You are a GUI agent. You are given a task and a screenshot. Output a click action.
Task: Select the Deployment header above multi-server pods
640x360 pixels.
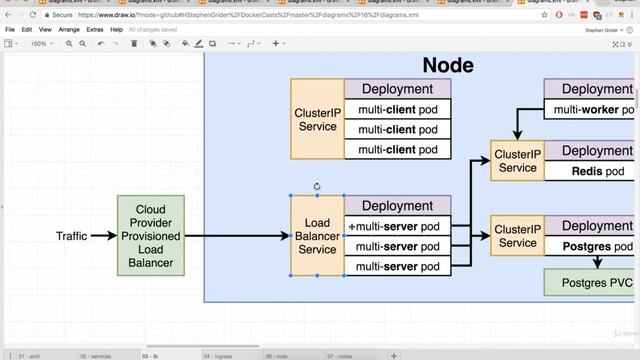tap(398, 206)
